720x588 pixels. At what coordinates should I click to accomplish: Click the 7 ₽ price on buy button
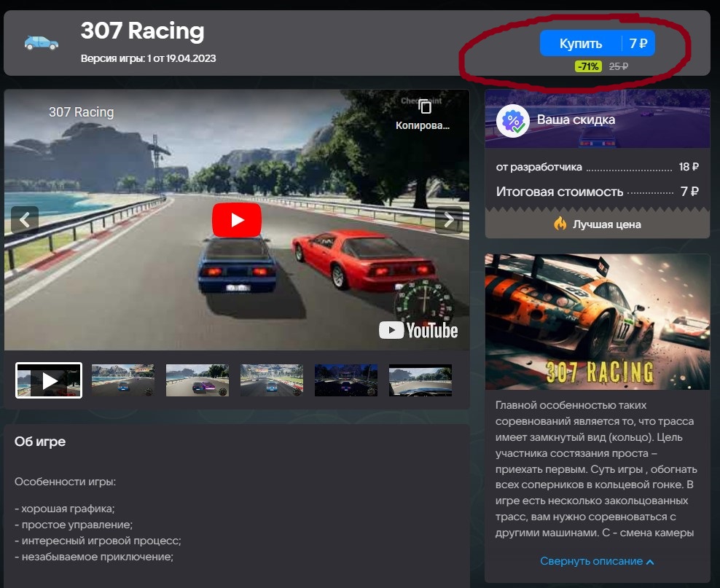click(x=638, y=43)
